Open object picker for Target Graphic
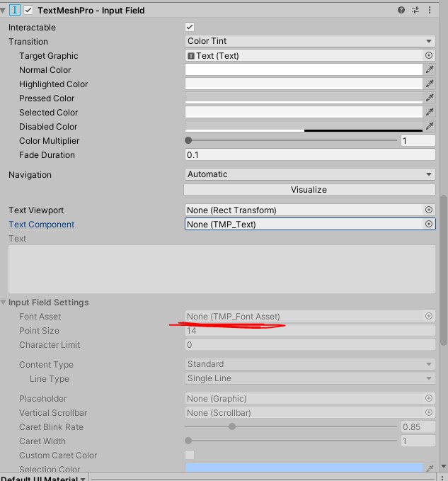The image size is (448, 481). [x=429, y=55]
